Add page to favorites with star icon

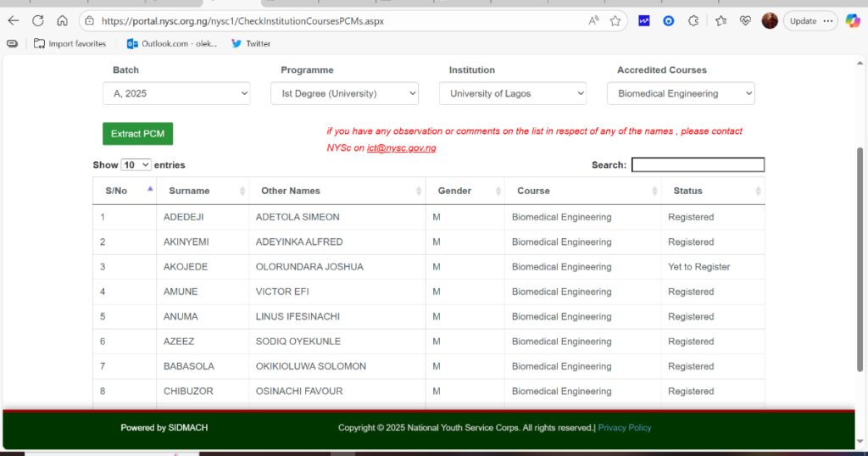click(615, 21)
